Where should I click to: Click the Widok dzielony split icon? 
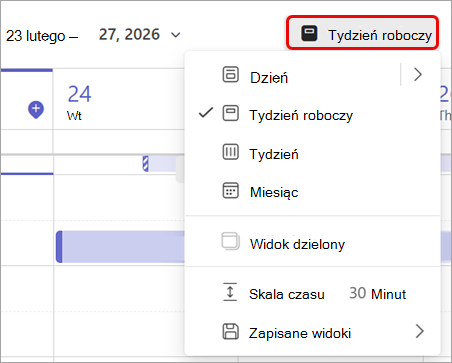[x=231, y=241]
